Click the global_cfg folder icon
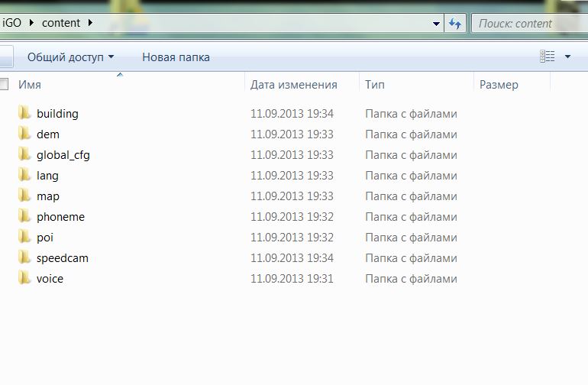 coord(24,155)
